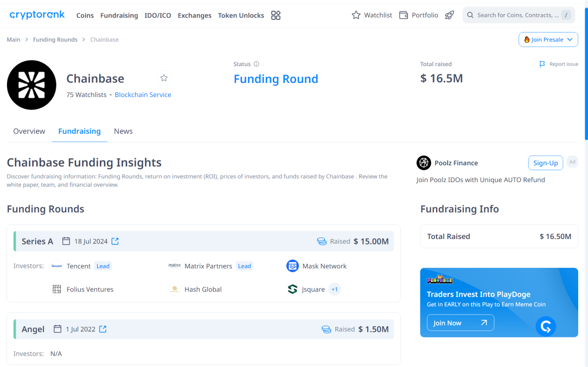
Task: Click the PlayDoge banner logo
Action: tap(439, 280)
